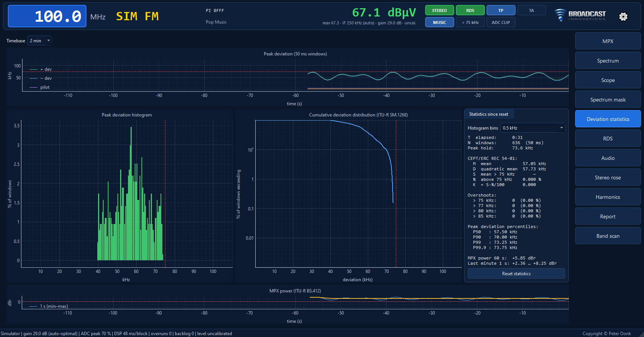Viewport: 644px width, 337px height.
Task: Toggle the MUSIC indicator
Action: pyautogui.click(x=439, y=22)
